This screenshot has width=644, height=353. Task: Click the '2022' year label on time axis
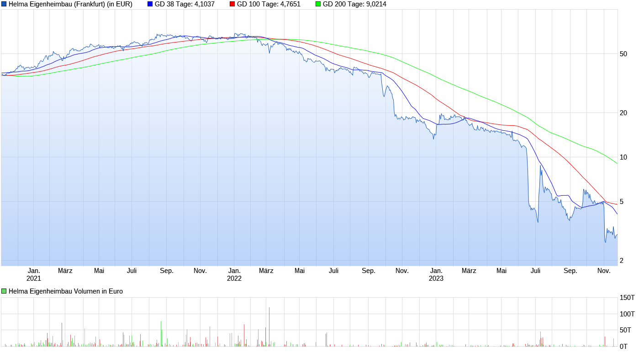coord(234,278)
